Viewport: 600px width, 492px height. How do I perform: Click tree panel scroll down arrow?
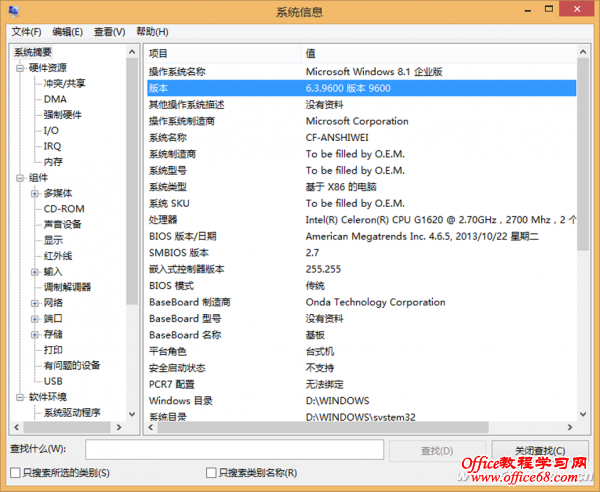coord(132,414)
